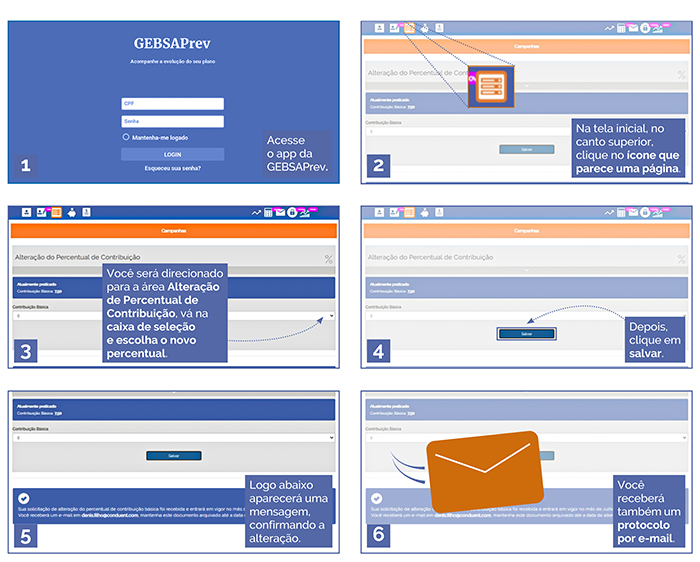700x562 pixels.
Task: Enable the 'Mantenha-me logado' option
Action: (126, 137)
